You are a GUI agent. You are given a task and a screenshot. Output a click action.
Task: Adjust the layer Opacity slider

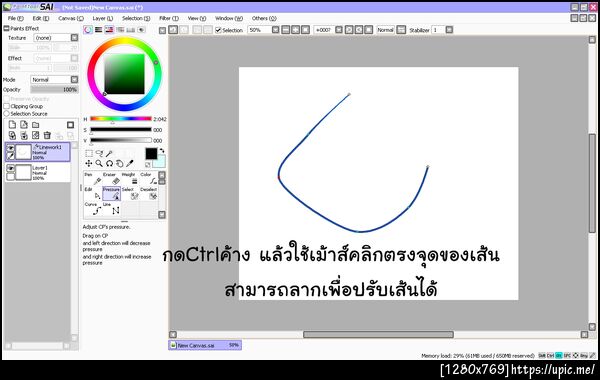[x=54, y=90]
